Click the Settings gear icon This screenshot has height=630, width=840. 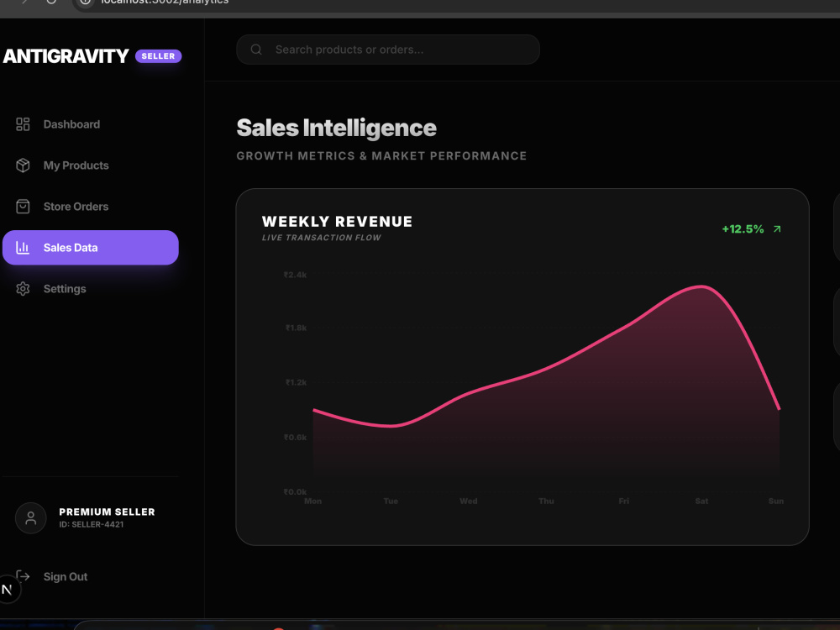click(23, 289)
